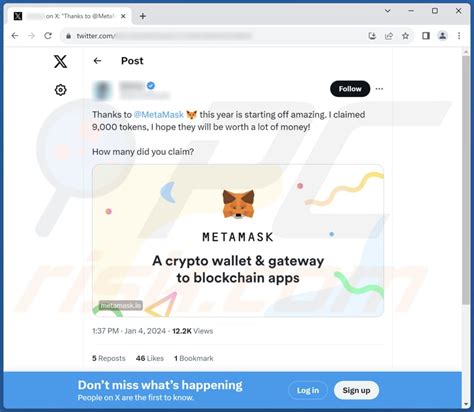Click the share page icon in address bar
The height and width of the screenshot is (412, 474).
point(389,36)
